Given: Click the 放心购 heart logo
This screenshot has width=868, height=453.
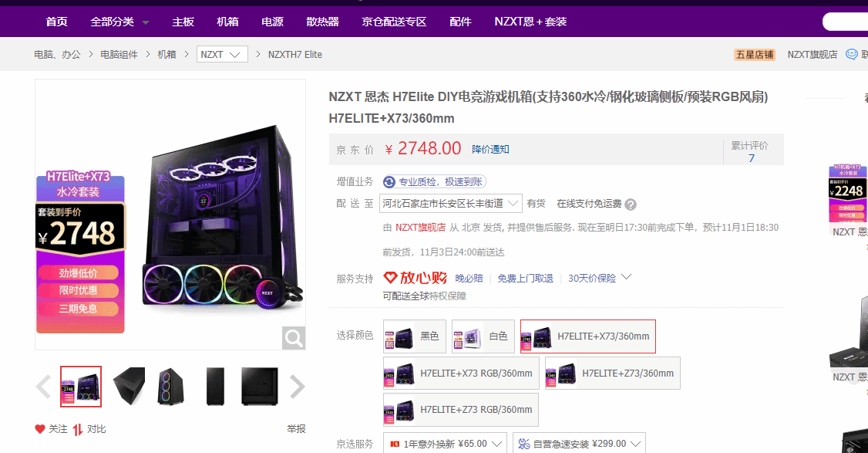Looking at the screenshot, I should point(390,277).
